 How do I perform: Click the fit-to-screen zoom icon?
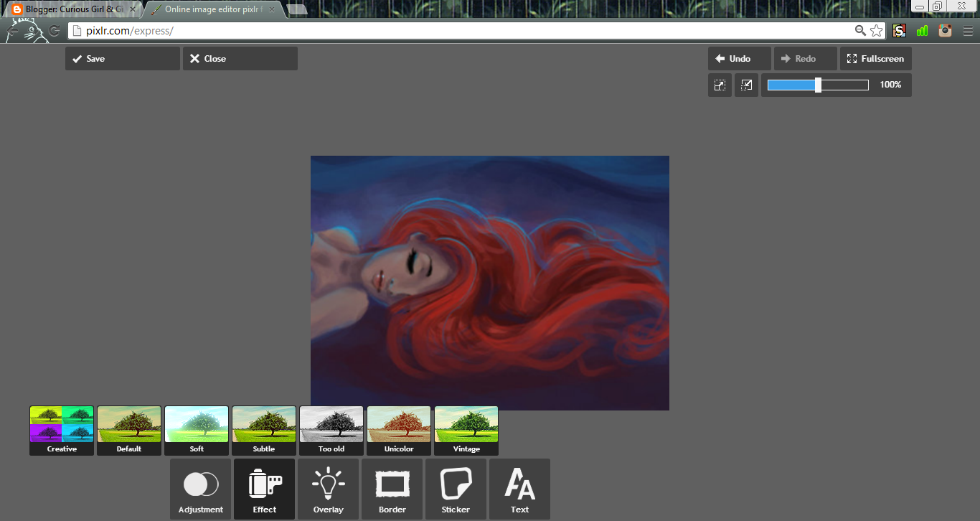pyautogui.click(x=720, y=85)
